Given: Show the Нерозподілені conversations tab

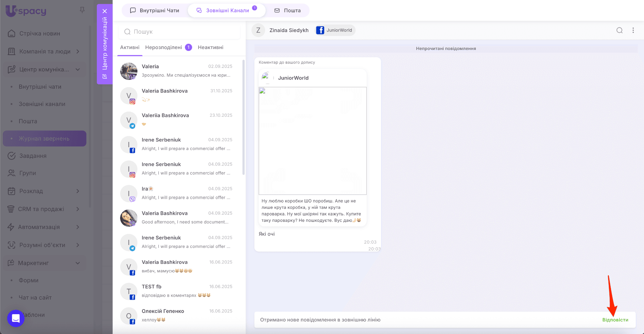Looking at the screenshot, I should point(169,47).
